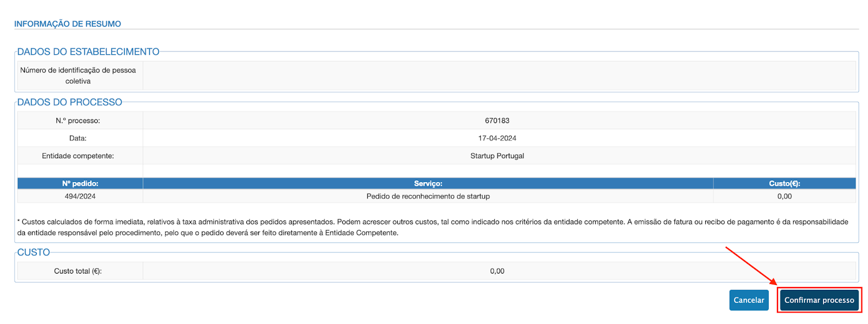Click Pedido de reconhecimento de startup cell
868x324 pixels.
pyautogui.click(x=428, y=196)
